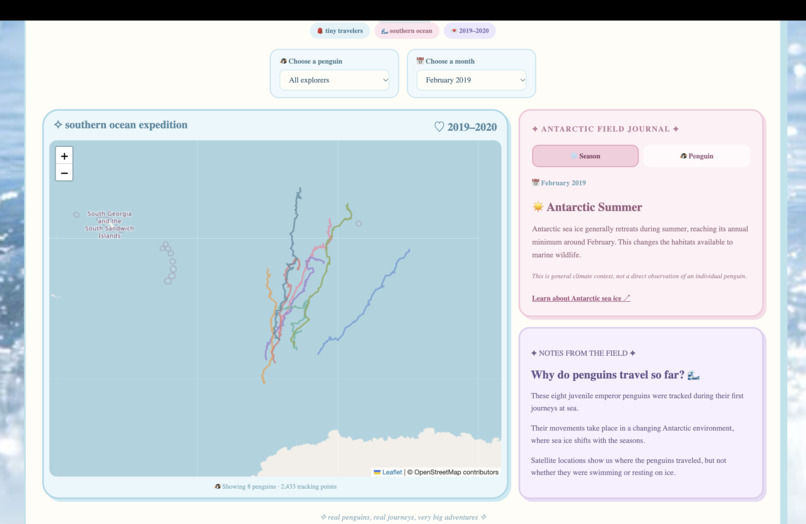Click the southern ocean expedition title
The height and width of the screenshot is (524, 806).
pyautogui.click(x=126, y=124)
